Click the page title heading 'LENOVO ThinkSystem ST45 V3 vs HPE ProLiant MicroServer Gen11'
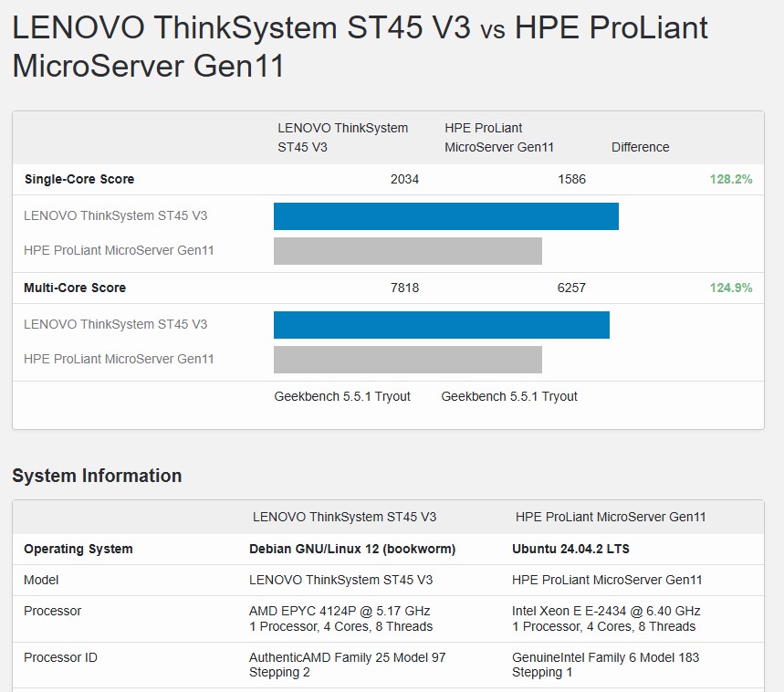 tap(360, 47)
